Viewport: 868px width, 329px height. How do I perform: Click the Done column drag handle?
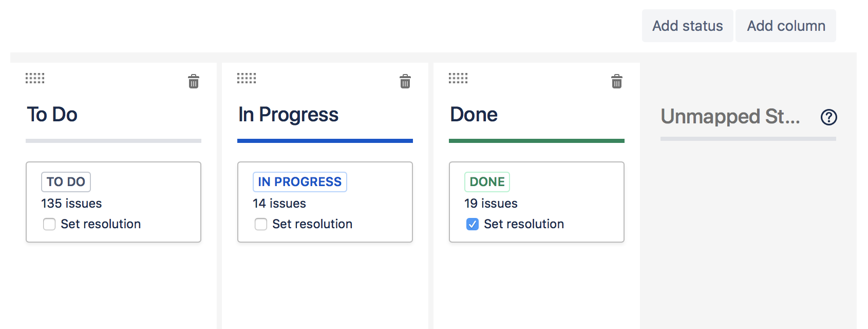(458, 78)
